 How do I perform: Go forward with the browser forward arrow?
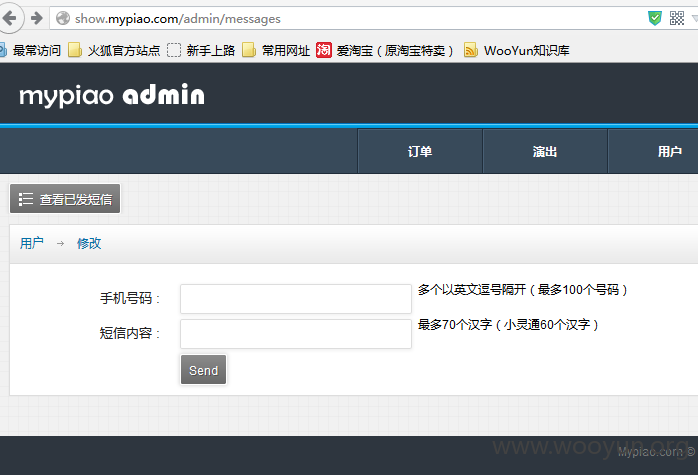tap(37, 18)
